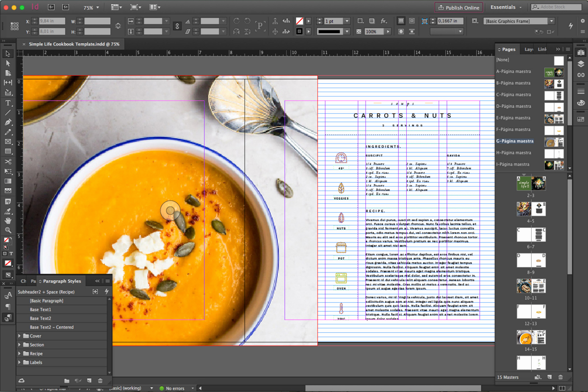The height and width of the screenshot is (392, 588).
Task: Click the opacity 100% field
Action: 374,31
